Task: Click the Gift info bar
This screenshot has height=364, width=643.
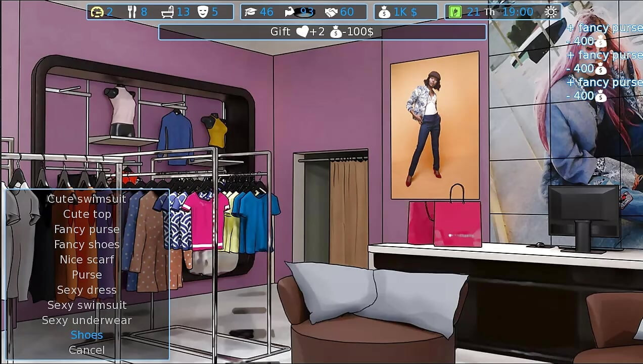Action: coord(323,32)
